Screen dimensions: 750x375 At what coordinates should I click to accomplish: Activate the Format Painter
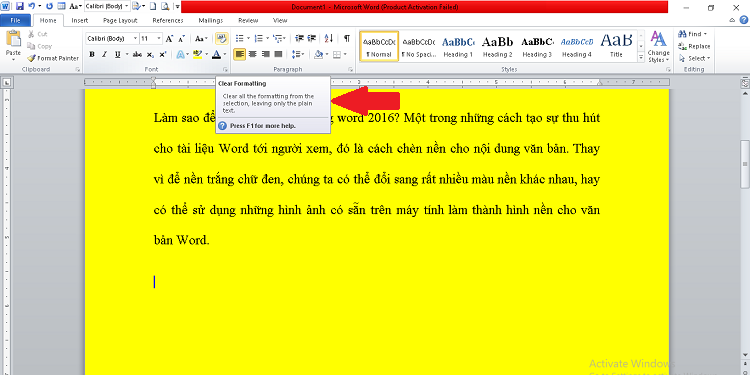pyautogui.click(x=53, y=58)
